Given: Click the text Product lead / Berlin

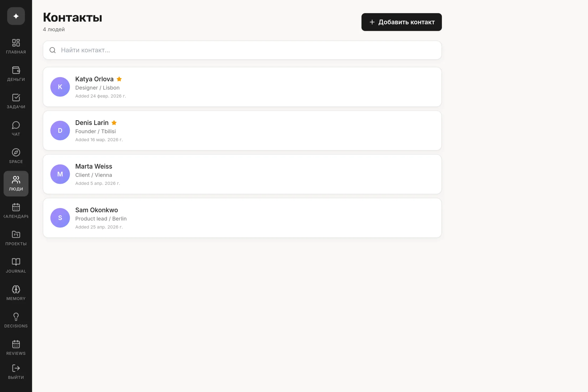Looking at the screenshot, I should coord(101,219).
